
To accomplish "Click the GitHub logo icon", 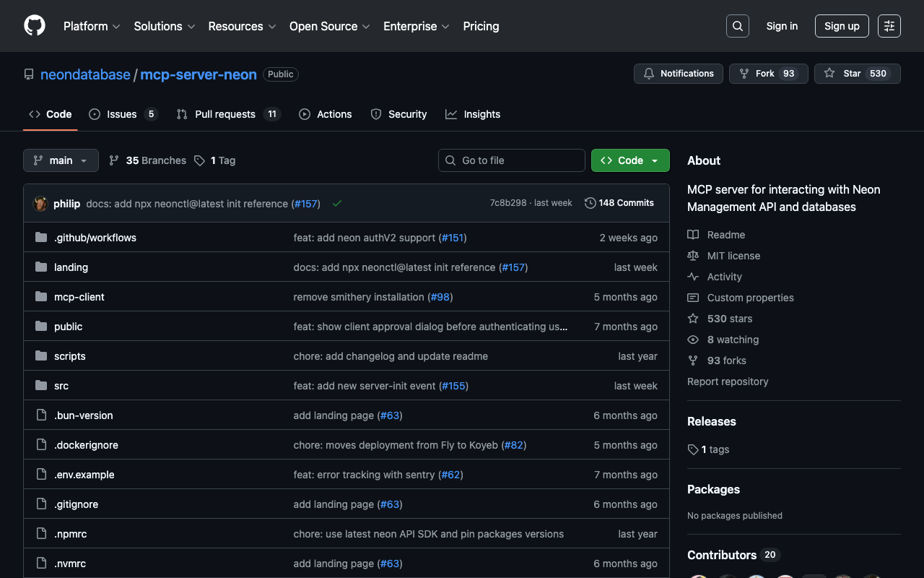I will coord(35,26).
